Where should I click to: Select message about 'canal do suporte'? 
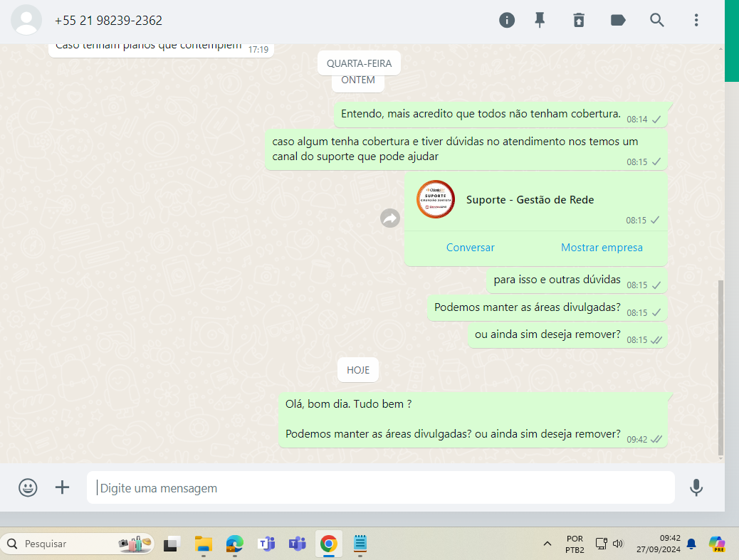click(x=466, y=149)
